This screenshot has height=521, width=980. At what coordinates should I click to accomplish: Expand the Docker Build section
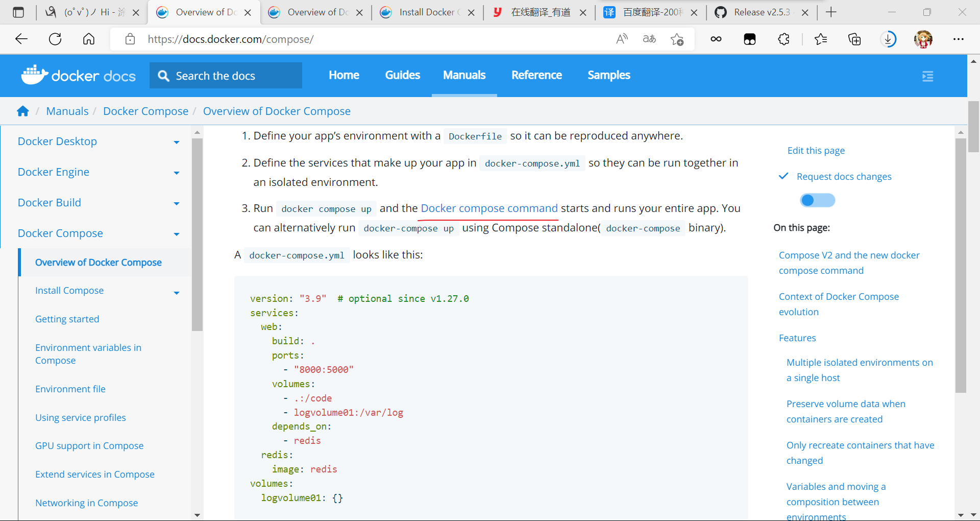coord(177,203)
